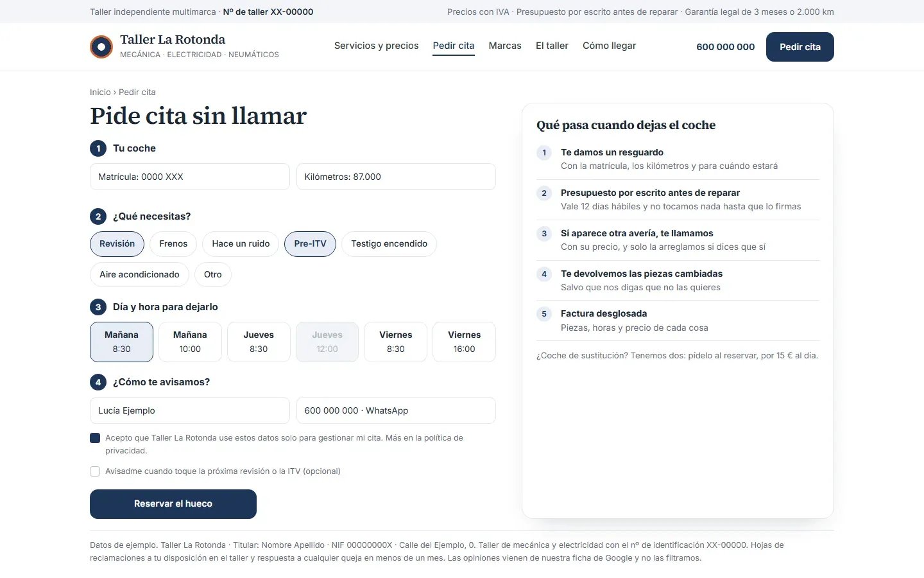924x578 pixels.
Task: Click the header Pedir cita button
Action: (800, 47)
